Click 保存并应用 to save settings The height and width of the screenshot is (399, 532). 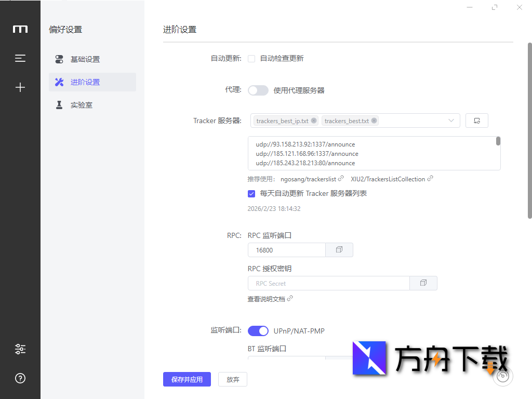click(187, 379)
